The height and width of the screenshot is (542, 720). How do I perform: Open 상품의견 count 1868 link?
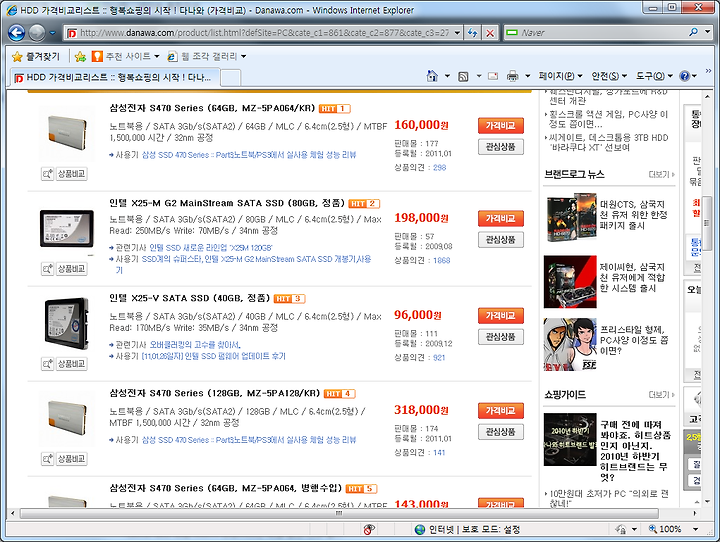click(442, 260)
